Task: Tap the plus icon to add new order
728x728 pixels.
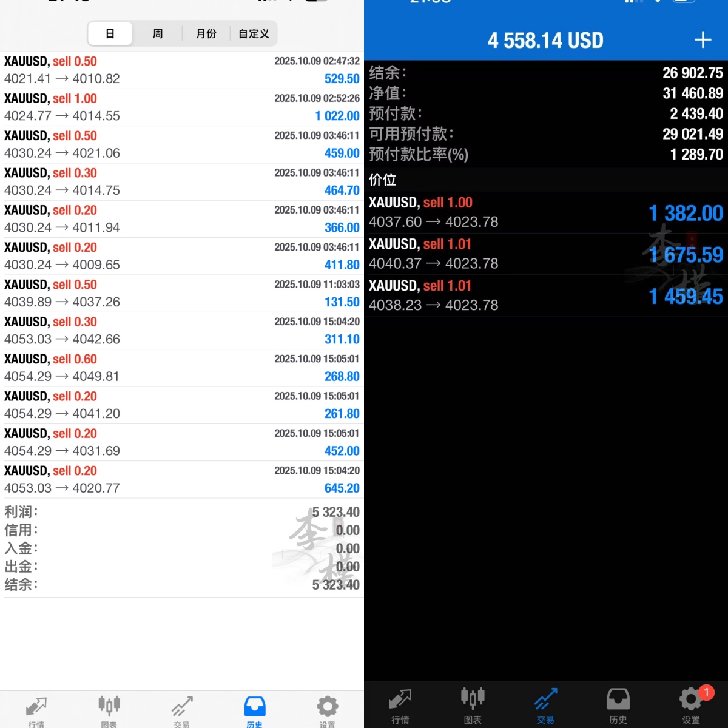Action: click(703, 40)
